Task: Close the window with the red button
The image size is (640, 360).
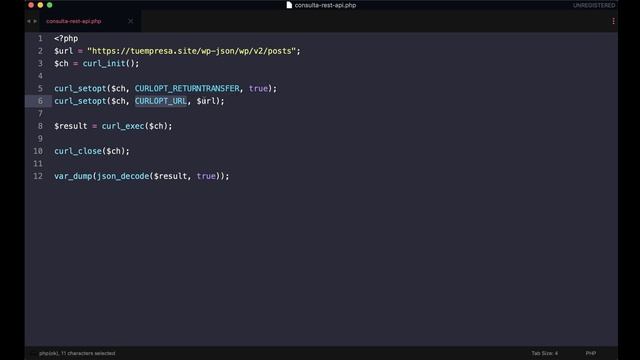Action: tap(31, 5)
